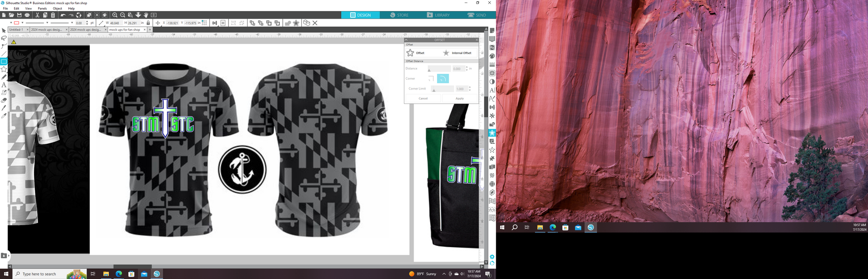868x279 pixels.
Task: Open the Pix panel in right sidebar
Action: [x=492, y=47]
